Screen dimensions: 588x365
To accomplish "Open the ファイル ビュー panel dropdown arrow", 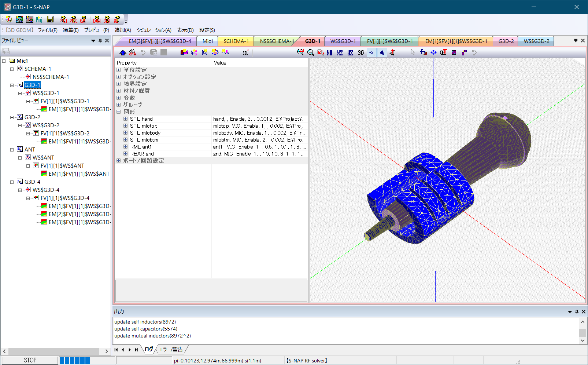I will (93, 41).
